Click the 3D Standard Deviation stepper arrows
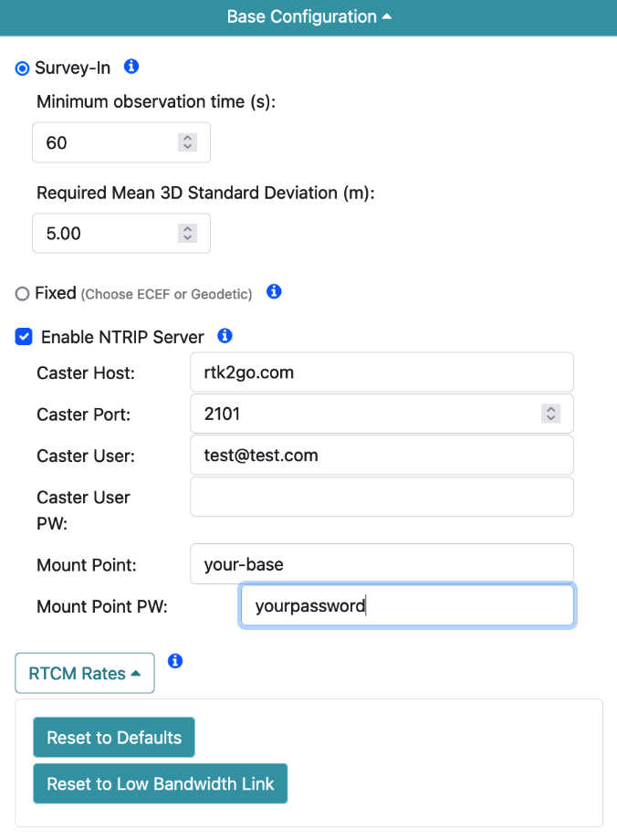 click(x=187, y=233)
